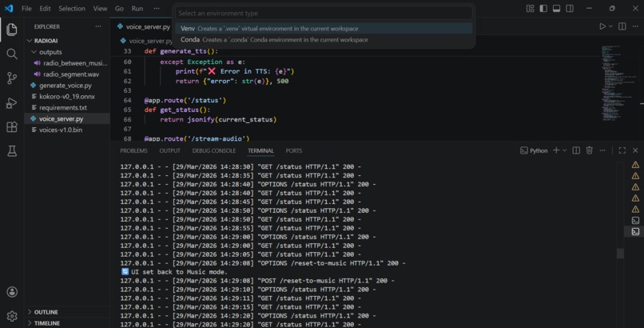Select the Python terminal label
The width and height of the screenshot is (644, 328).
point(534,150)
